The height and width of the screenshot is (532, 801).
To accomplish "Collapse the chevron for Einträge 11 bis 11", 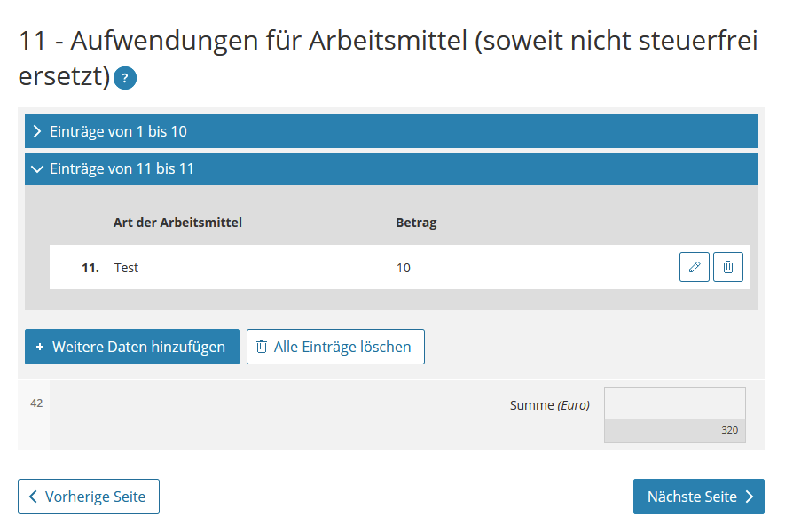I will (x=37, y=168).
